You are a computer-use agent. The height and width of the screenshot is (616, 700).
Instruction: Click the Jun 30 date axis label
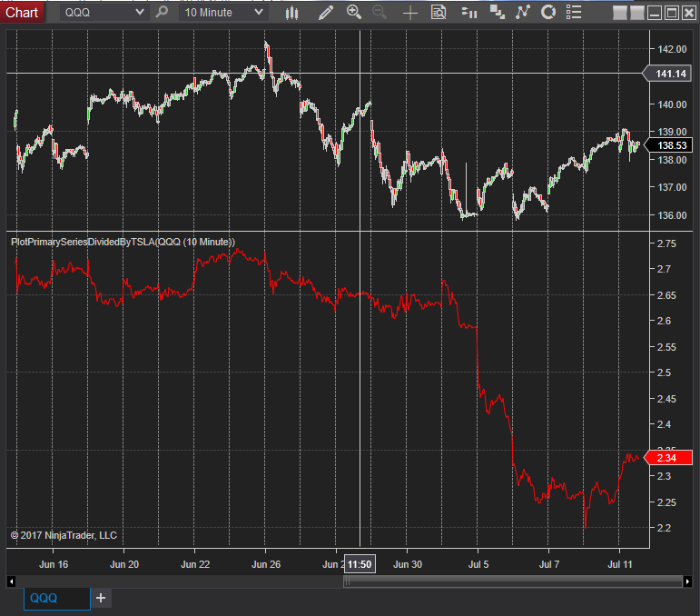[x=407, y=564]
